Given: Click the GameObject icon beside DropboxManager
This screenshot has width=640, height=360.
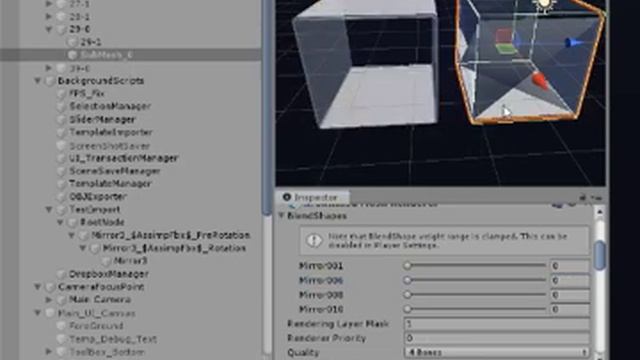Looking at the screenshot, I should (x=61, y=274).
